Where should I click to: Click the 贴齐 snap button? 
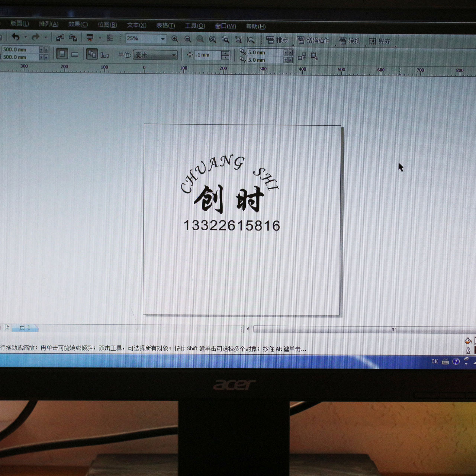pyautogui.click(x=380, y=41)
